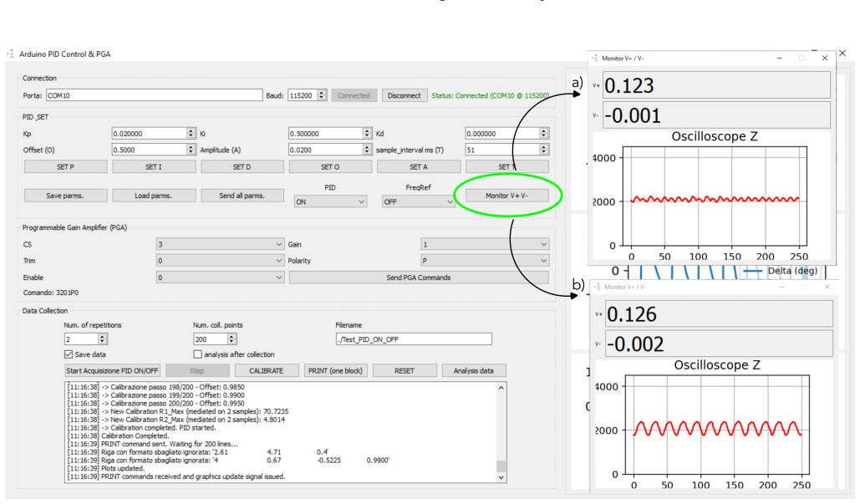860x504 pixels.
Task: Open the CS dropdown showing 3
Action: (220, 244)
